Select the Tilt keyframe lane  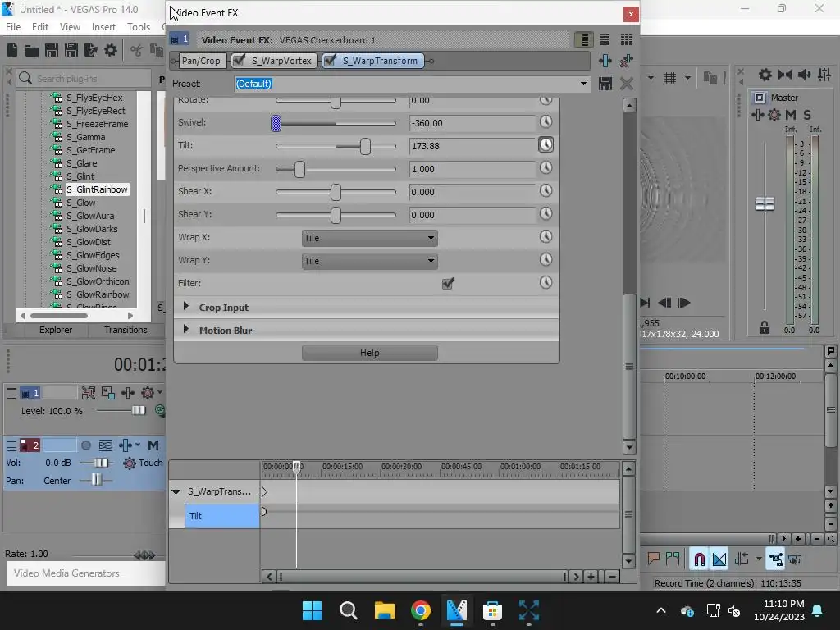coord(221,516)
